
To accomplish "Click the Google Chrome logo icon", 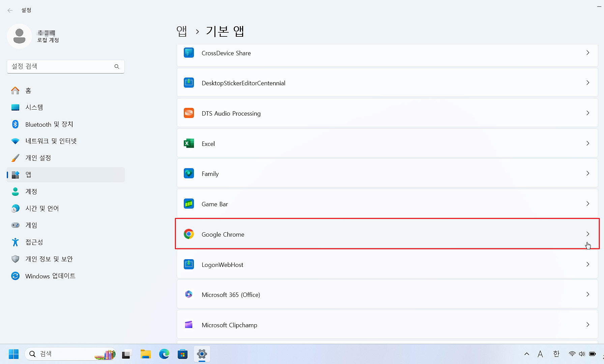I will (x=189, y=234).
